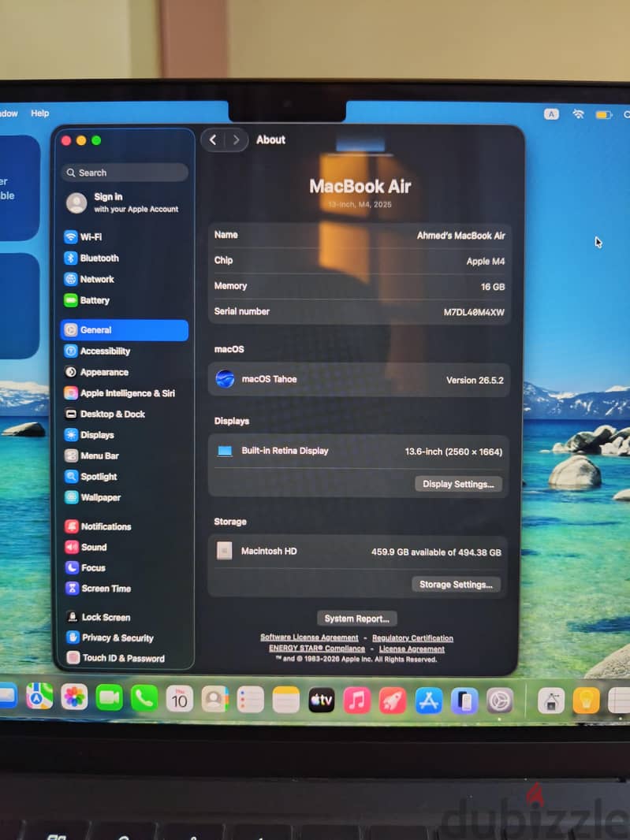Open Apple Intelligence & Siri settings

pyautogui.click(x=125, y=393)
